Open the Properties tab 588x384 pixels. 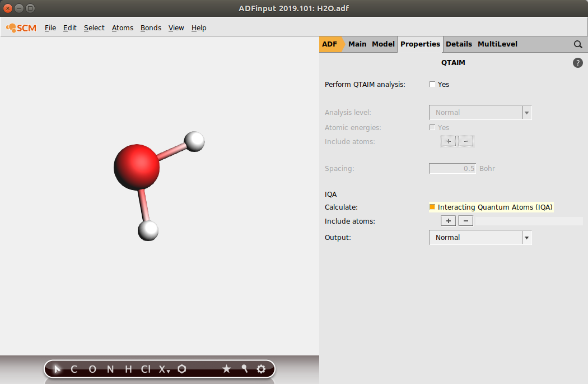click(x=420, y=44)
